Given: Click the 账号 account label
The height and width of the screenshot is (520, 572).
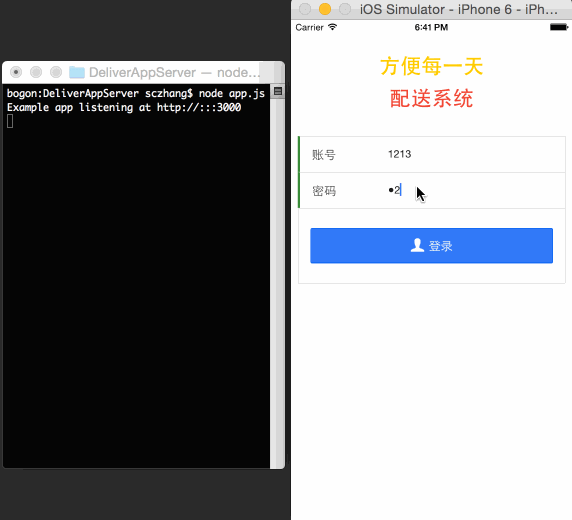Looking at the screenshot, I should [324, 155].
